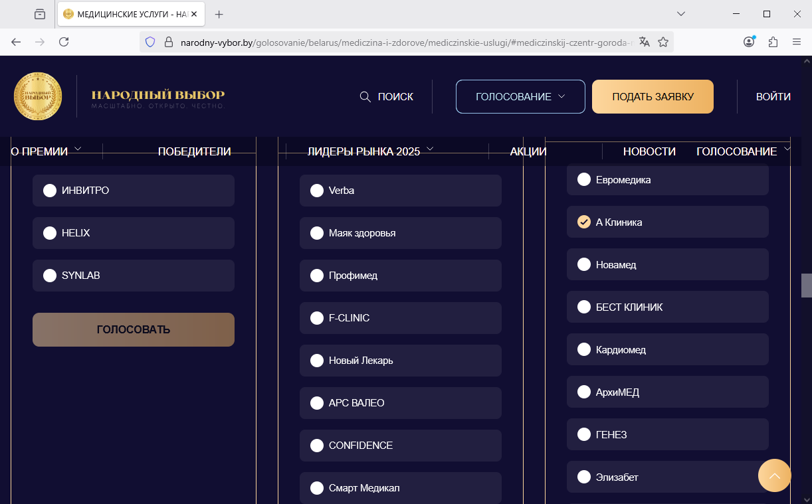Open the ПОБЕДИТЕЛИ menu item
This screenshot has width=812, height=504.
(194, 151)
